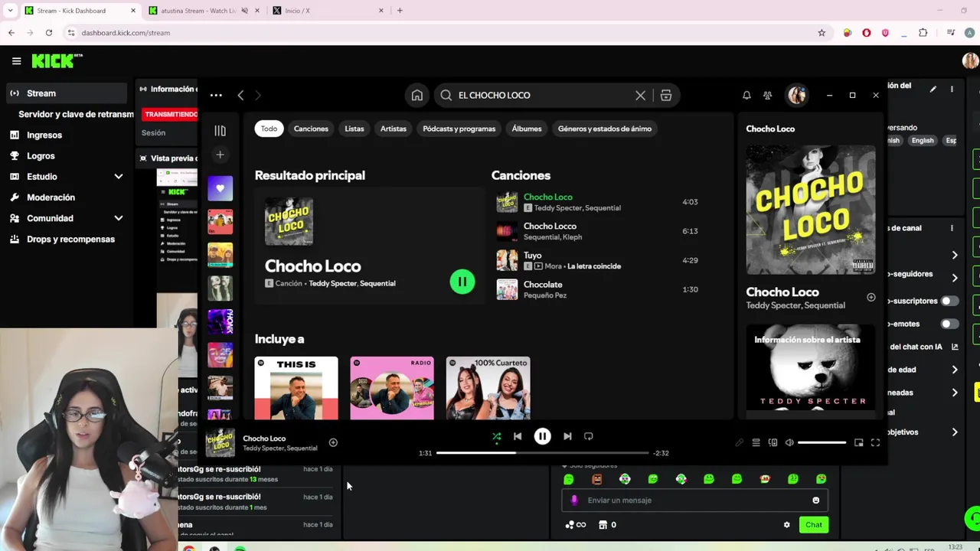Screen dimensions: 980x551
Task: Select Artistas filter chip
Action: [x=394, y=129]
